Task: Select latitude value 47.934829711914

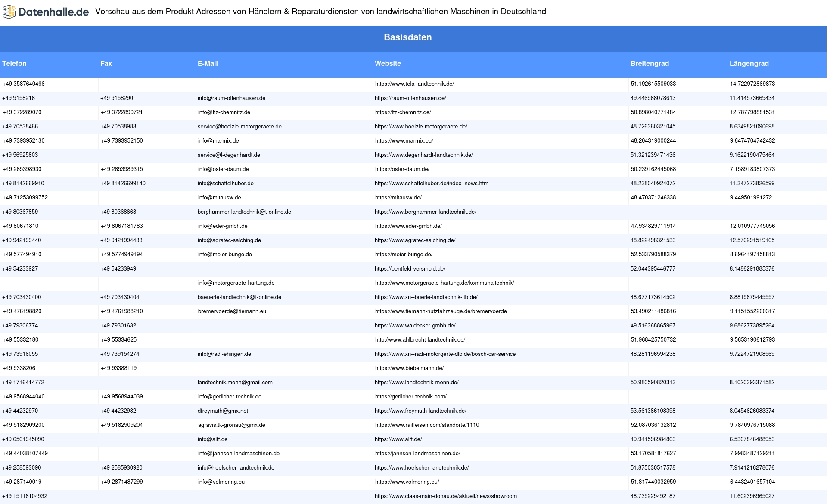Action: [x=653, y=226]
